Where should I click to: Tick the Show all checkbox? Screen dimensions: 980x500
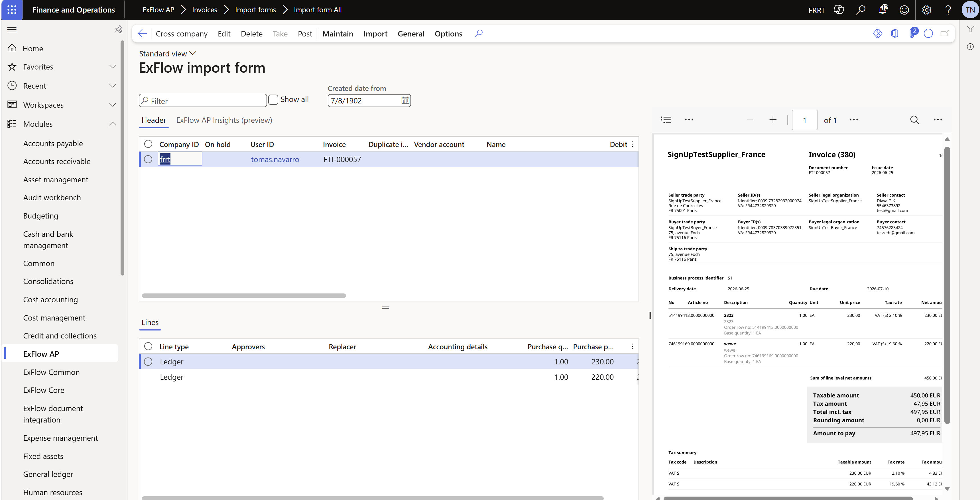coord(273,100)
